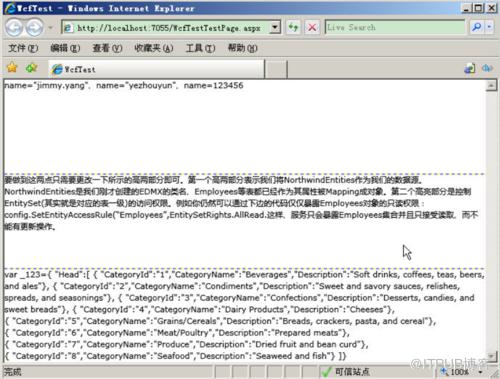Open the 编辑(E) menu
The image size is (500, 379).
(65, 48)
